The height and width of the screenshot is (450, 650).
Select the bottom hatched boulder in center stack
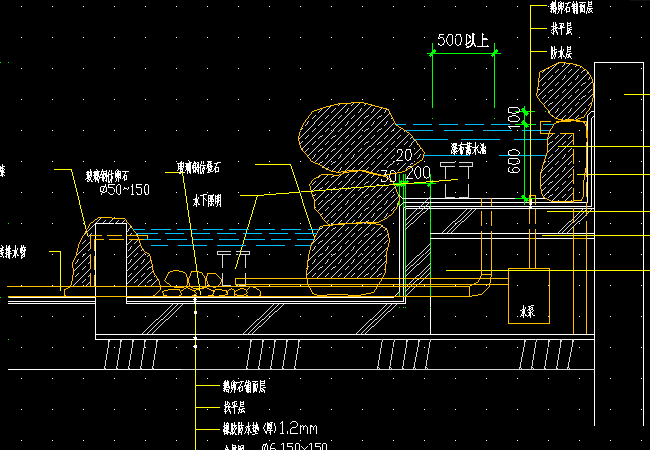(346, 260)
